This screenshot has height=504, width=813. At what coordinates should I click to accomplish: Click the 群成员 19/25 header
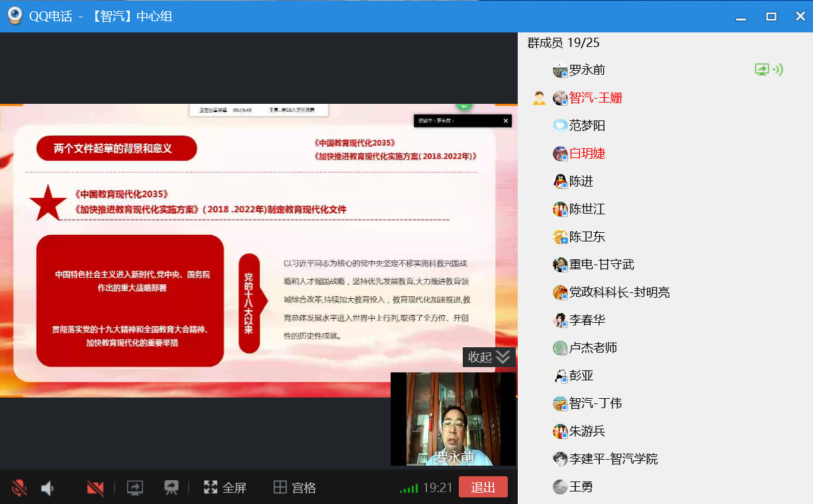coord(563,43)
